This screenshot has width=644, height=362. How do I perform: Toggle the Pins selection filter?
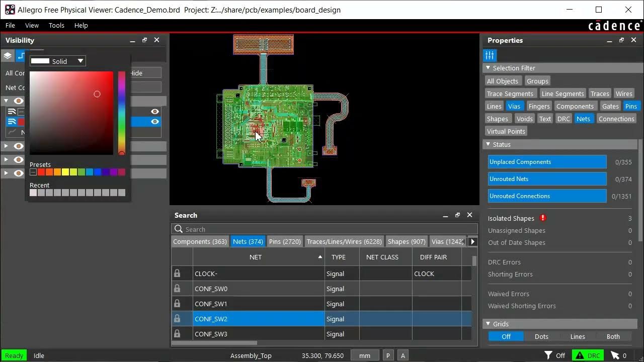(631, 106)
